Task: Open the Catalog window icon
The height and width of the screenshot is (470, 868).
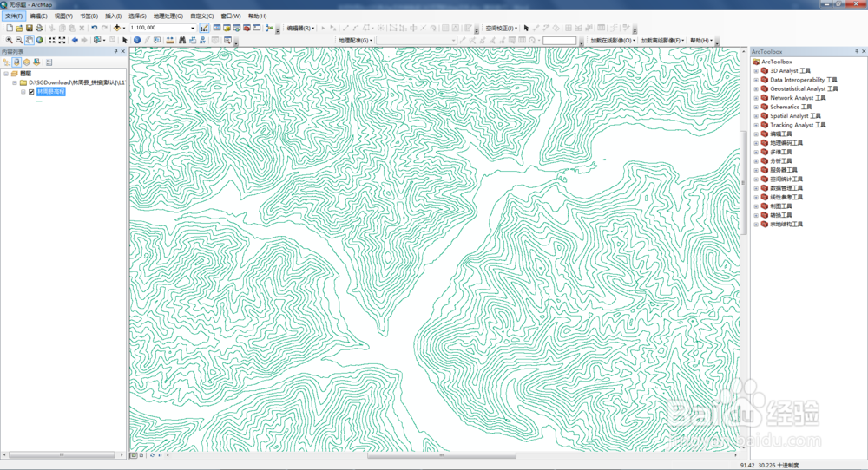Action: 227,28
